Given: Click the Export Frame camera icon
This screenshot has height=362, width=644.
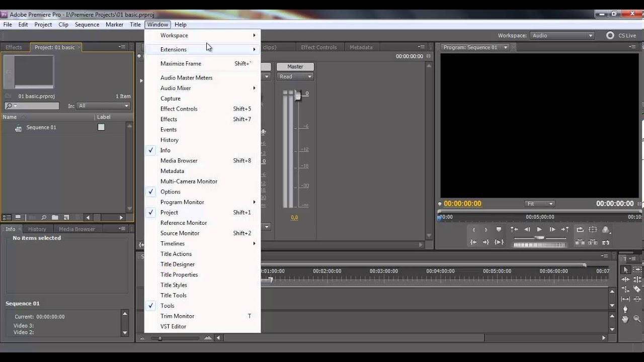Looking at the screenshot, I should pyautogui.click(x=606, y=243).
